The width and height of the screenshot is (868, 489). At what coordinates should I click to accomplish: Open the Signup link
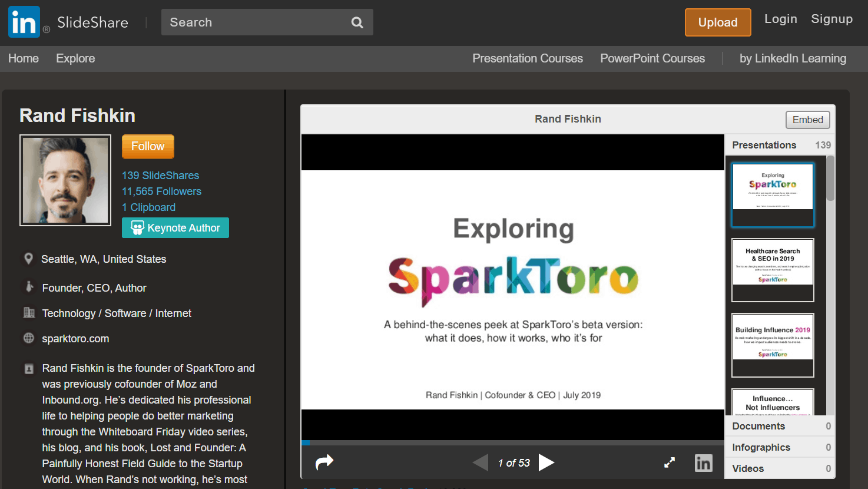point(831,19)
